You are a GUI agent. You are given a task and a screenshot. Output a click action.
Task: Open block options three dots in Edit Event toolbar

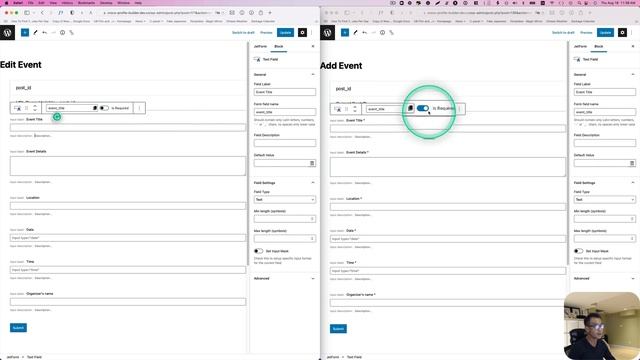tap(139, 108)
